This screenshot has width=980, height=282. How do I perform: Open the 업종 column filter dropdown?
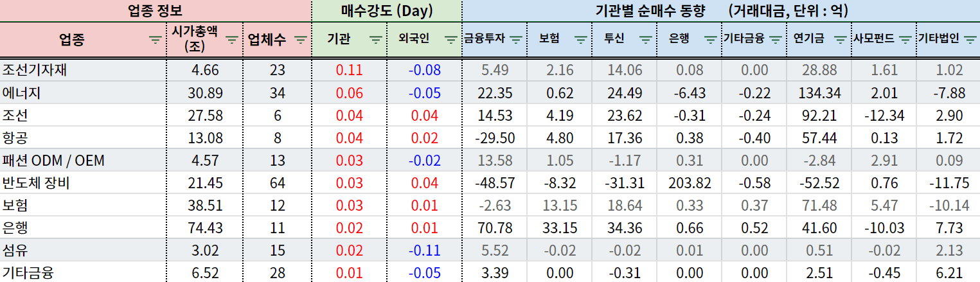[x=155, y=40]
